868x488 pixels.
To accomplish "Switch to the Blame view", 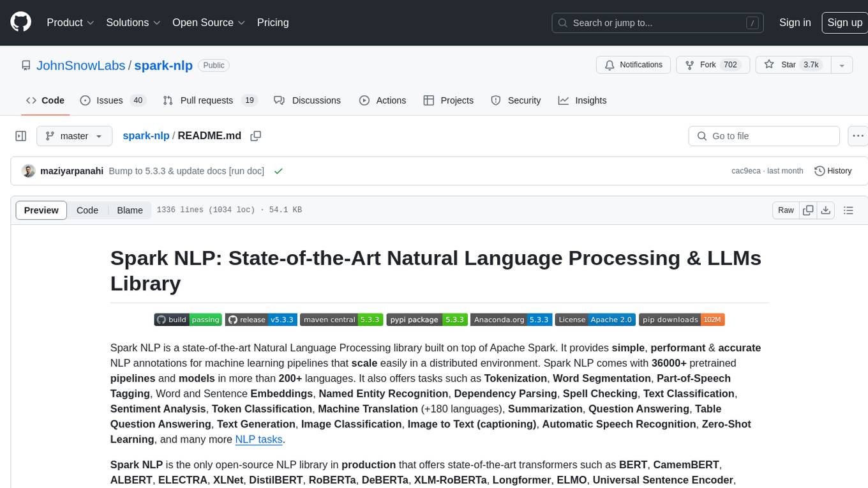I will [x=130, y=210].
